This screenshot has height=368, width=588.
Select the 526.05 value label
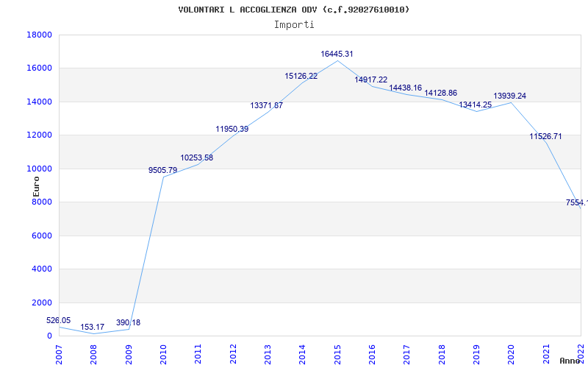pos(59,320)
